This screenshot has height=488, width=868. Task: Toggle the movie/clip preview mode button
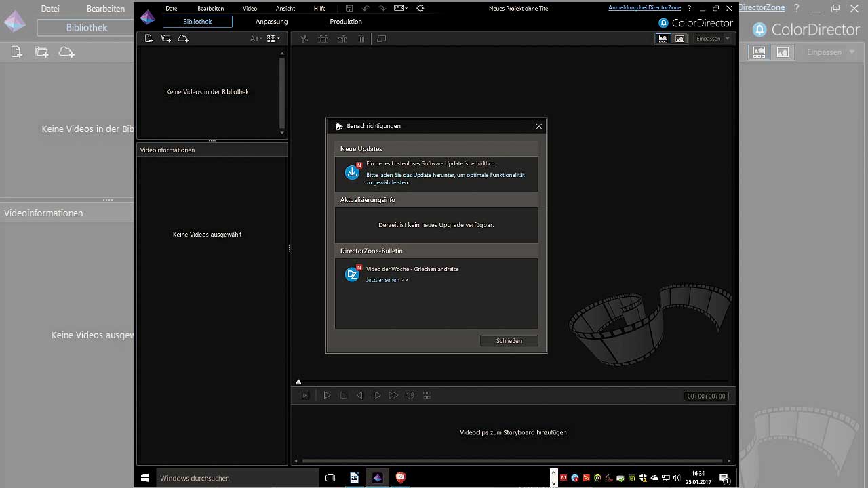(304, 395)
